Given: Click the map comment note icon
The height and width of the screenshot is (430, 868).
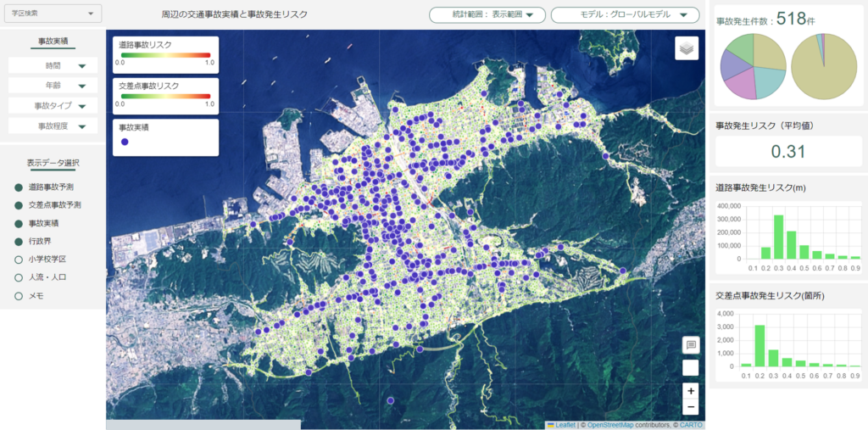Looking at the screenshot, I should [690, 344].
